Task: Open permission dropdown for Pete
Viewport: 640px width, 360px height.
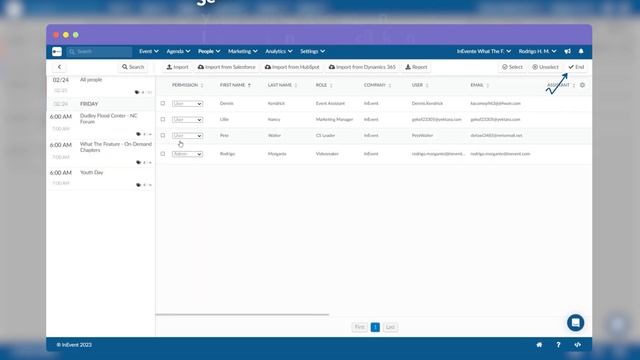Action: pos(187,136)
